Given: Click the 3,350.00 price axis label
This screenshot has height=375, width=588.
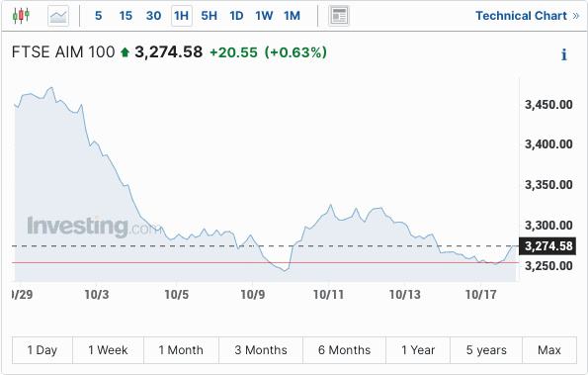Looking at the screenshot, I should point(548,185).
